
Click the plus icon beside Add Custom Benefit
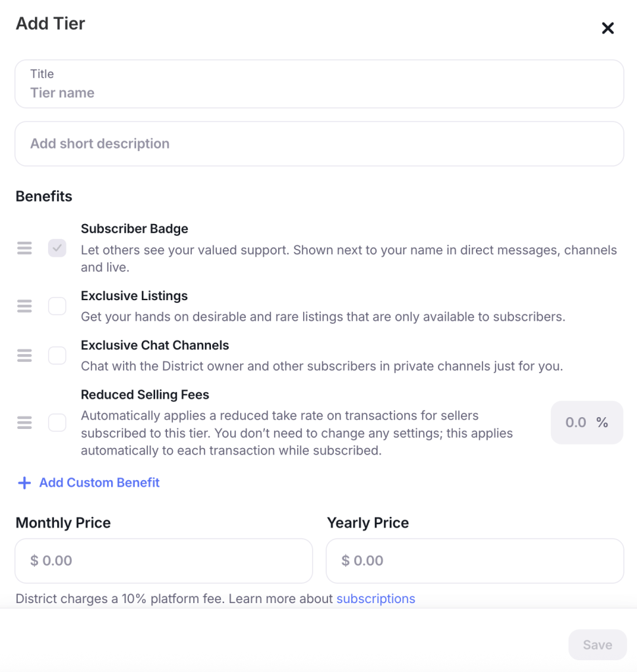pyautogui.click(x=24, y=483)
